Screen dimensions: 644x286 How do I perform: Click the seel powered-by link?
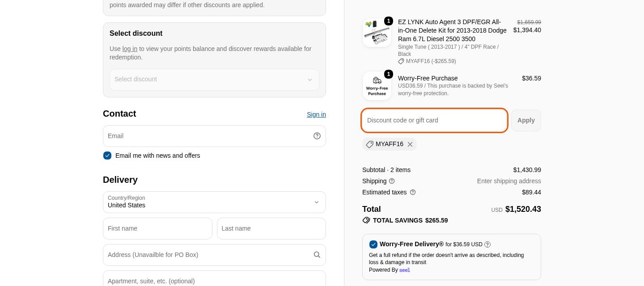404,270
